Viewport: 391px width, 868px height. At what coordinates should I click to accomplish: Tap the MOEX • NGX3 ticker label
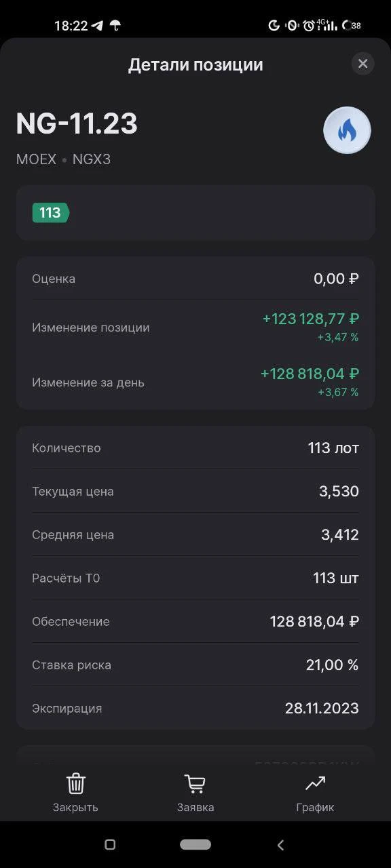(x=63, y=160)
